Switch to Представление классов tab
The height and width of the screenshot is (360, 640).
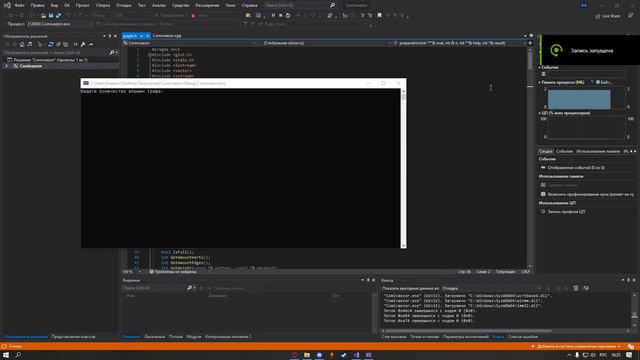coord(73,337)
